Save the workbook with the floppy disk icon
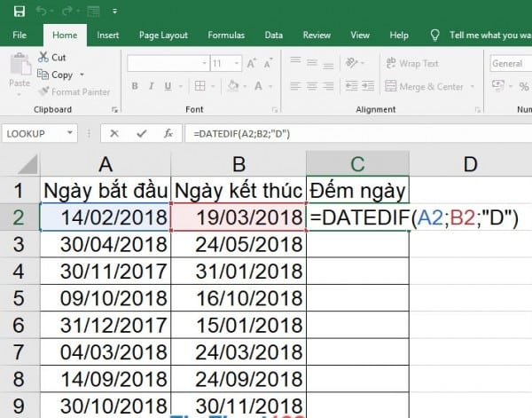The width and height of the screenshot is (532, 418). pos(20,12)
